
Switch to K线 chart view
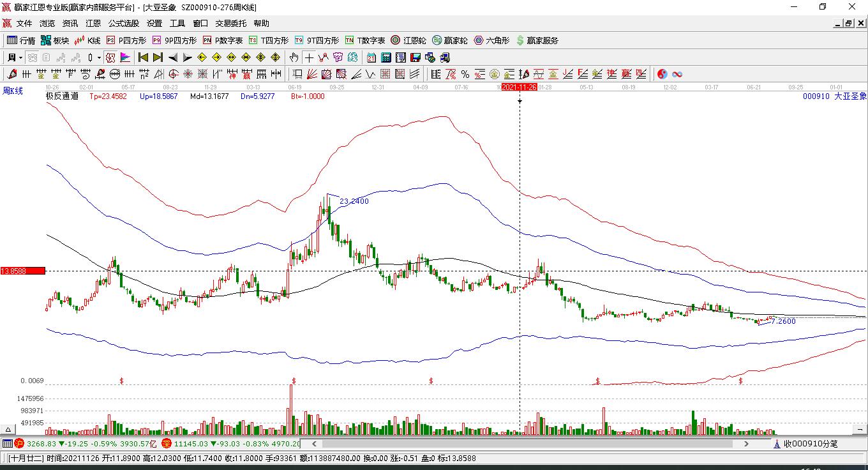(87, 40)
